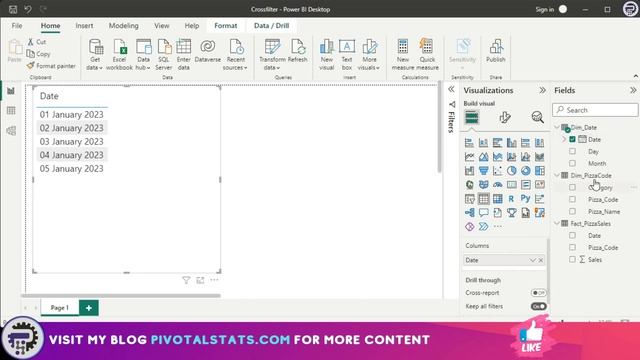Switch to the Insert ribbon tab
640x360 pixels.
[x=84, y=25]
